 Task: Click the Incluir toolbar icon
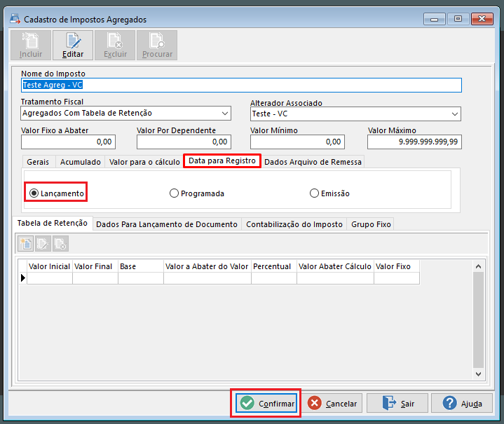tap(31, 46)
